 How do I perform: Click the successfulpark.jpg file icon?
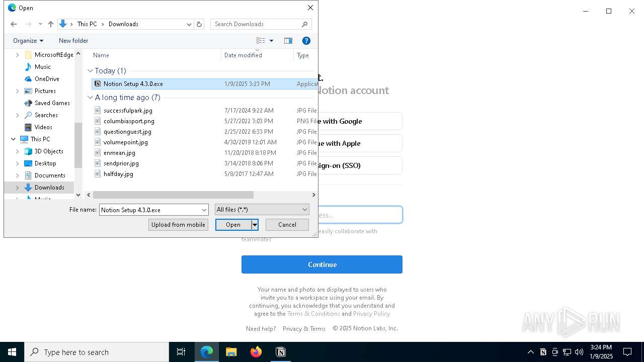click(x=98, y=111)
